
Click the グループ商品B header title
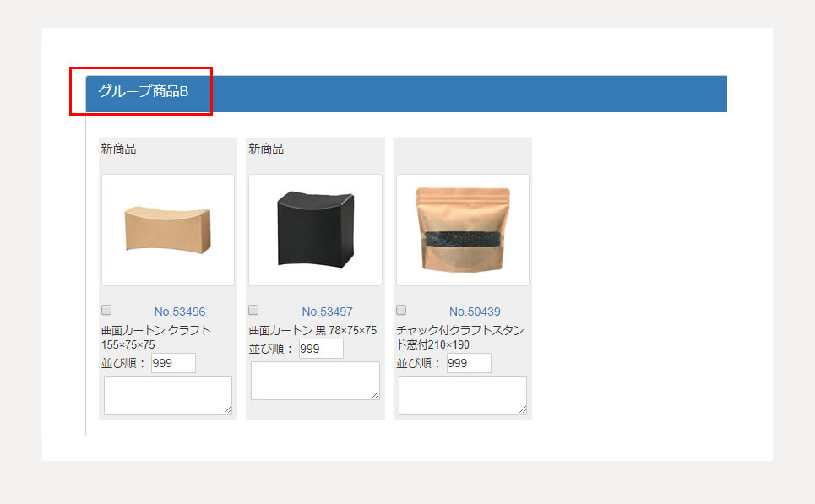coord(144,91)
